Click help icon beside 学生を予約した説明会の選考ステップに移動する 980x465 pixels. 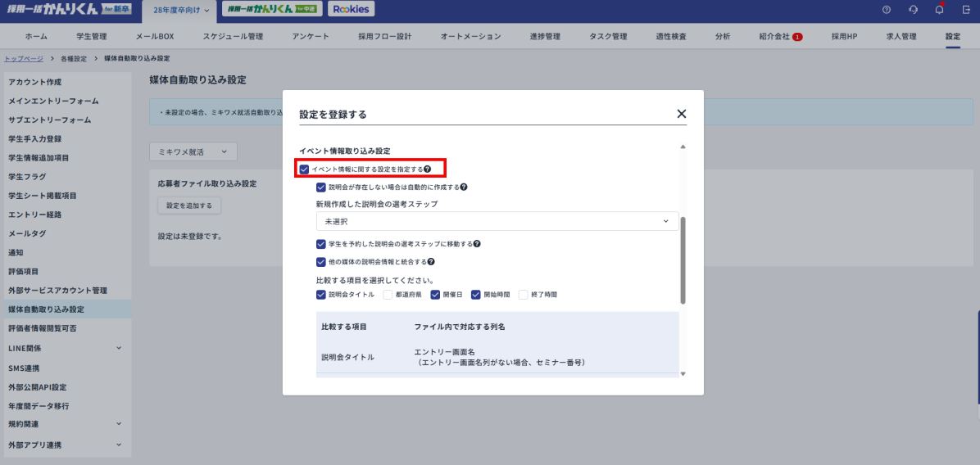(477, 244)
